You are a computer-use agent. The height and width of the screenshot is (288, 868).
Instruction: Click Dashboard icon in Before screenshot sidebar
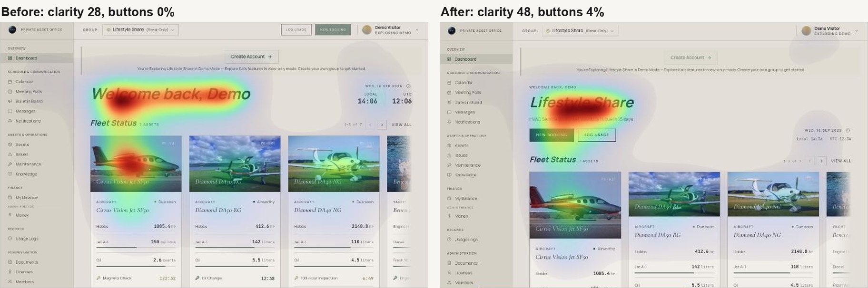10,58
